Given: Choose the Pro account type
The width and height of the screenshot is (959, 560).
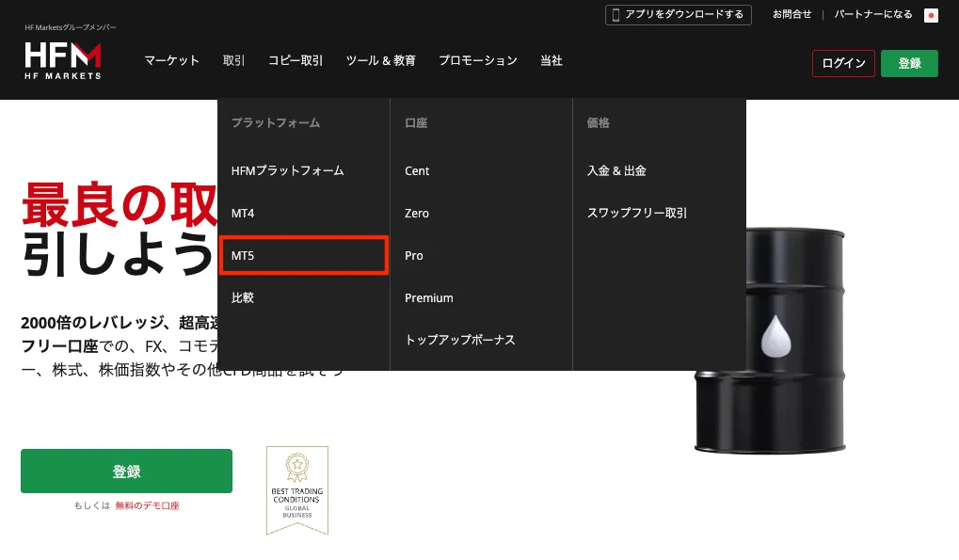Looking at the screenshot, I should tap(414, 256).
